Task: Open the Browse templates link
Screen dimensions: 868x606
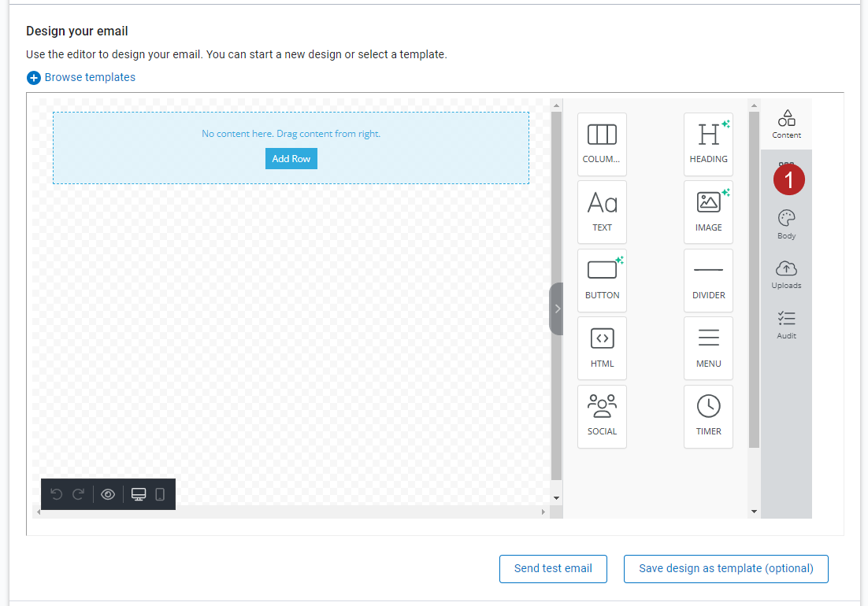Action: [89, 77]
